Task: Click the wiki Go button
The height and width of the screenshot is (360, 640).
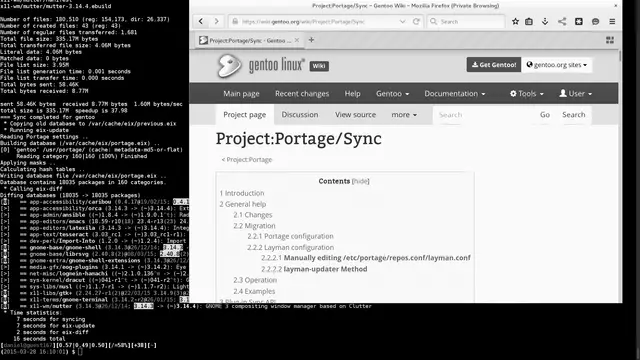Action: click(545, 115)
